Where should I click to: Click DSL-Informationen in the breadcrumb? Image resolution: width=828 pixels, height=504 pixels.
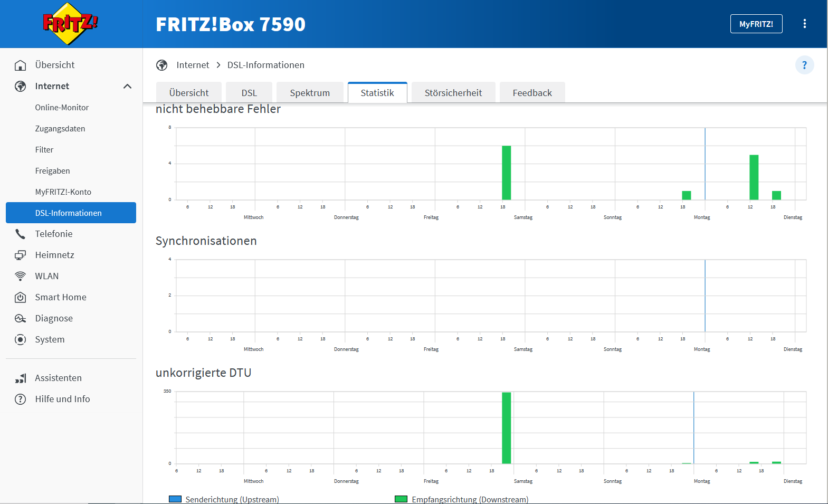click(x=266, y=65)
